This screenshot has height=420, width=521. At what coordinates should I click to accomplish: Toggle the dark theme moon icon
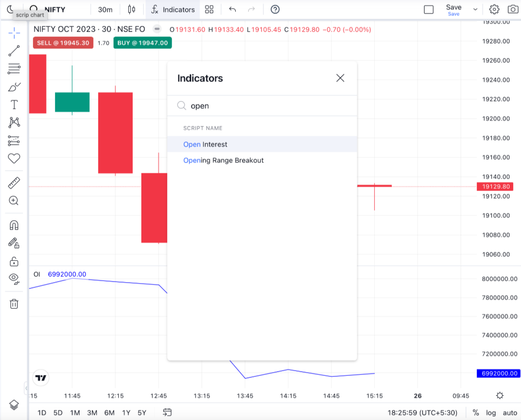(x=10, y=9)
